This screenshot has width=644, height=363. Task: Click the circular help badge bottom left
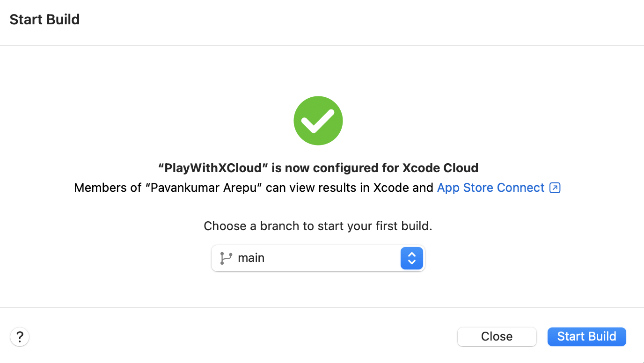pyautogui.click(x=19, y=336)
